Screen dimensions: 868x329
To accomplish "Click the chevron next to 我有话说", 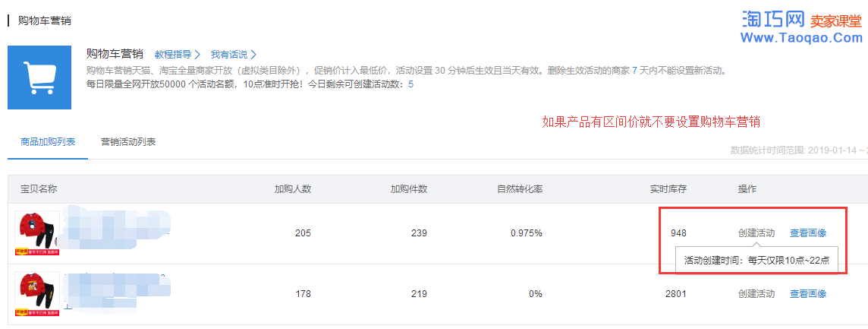I will coord(253,55).
